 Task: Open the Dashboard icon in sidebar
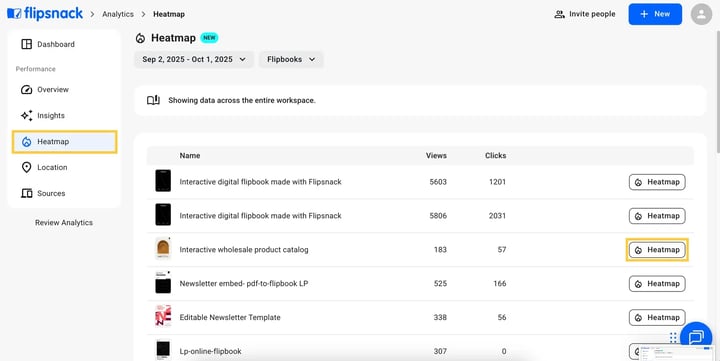coord(27,44)
